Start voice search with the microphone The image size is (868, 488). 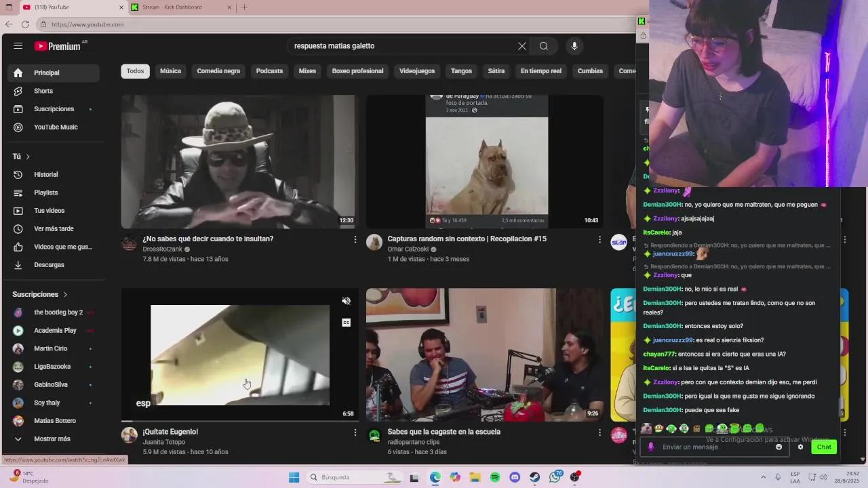[574, 46]
